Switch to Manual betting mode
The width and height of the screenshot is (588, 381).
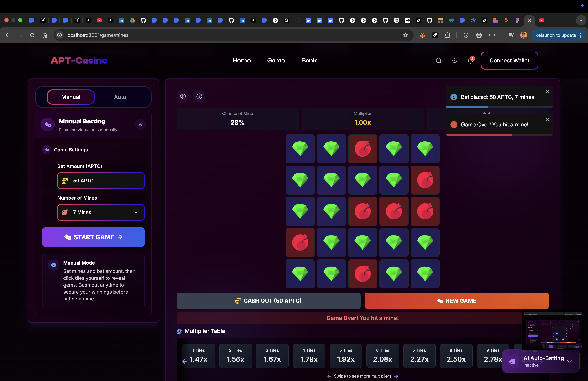(71, 97)
